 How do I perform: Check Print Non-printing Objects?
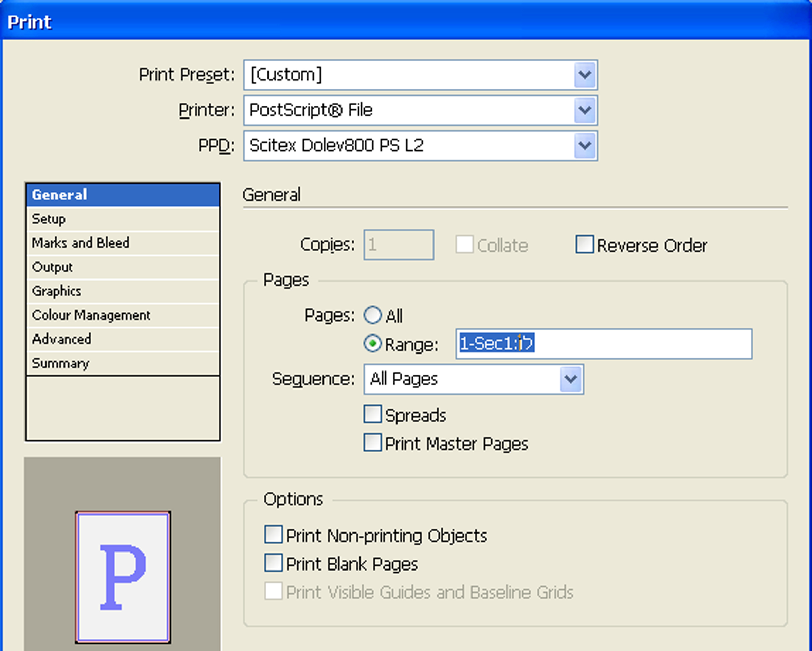tap(273, 535)
